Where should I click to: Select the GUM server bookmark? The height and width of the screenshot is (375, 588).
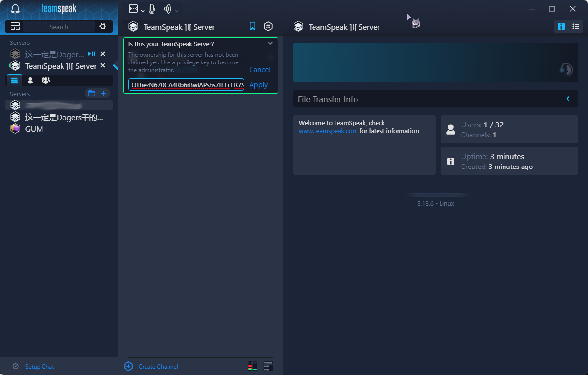[34, 129]
